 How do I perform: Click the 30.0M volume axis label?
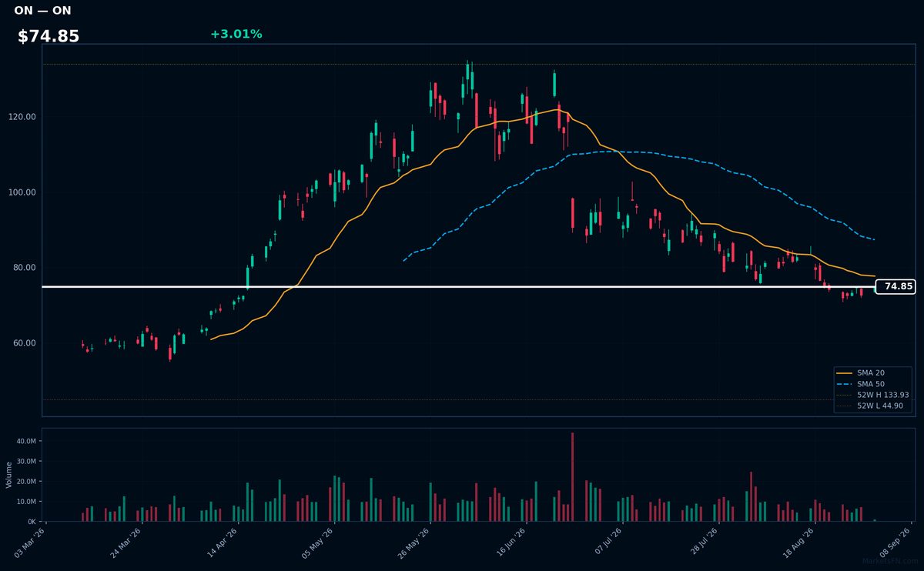click(26, 462)
